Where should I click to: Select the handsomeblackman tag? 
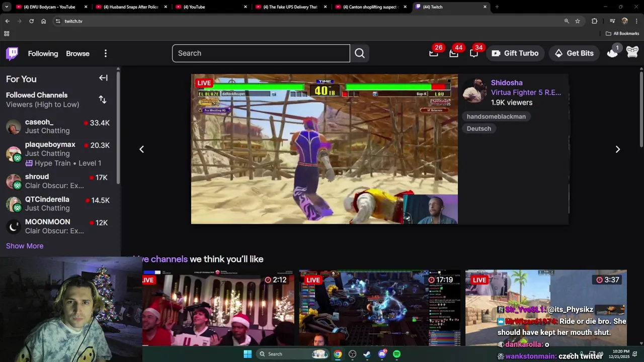(496, 117)
